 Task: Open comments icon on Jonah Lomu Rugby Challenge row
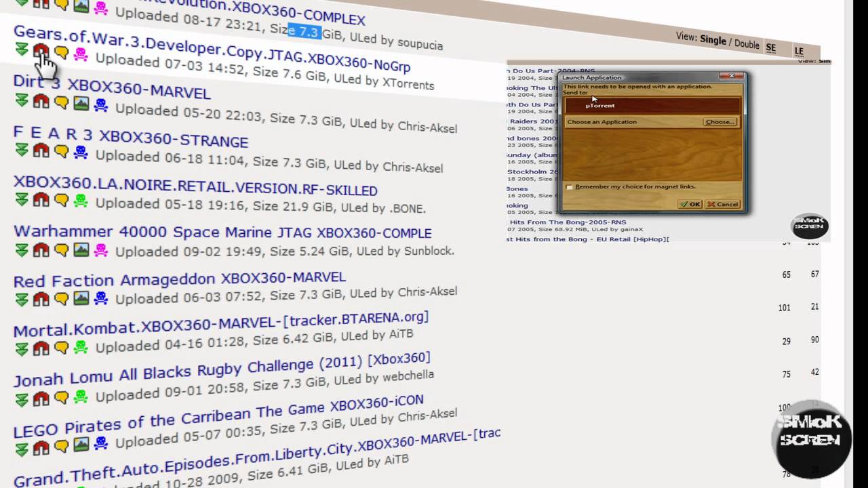click(62, 397)
